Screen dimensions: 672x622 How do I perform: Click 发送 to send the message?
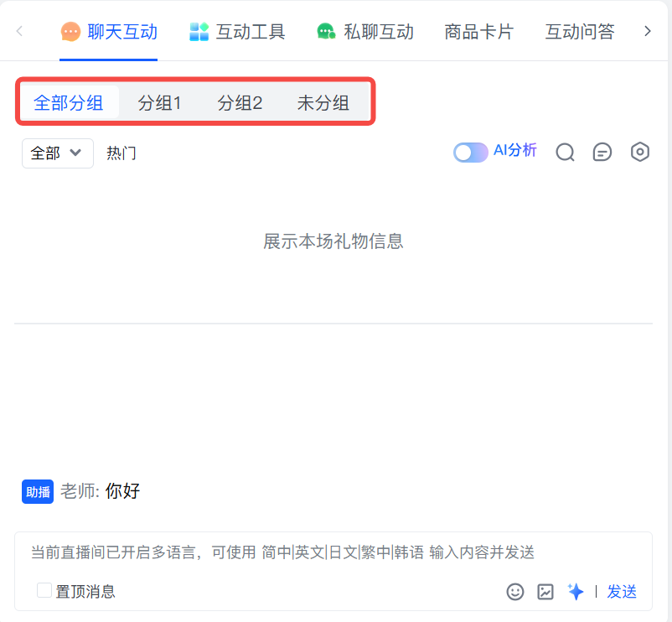(x=622, y=592)
